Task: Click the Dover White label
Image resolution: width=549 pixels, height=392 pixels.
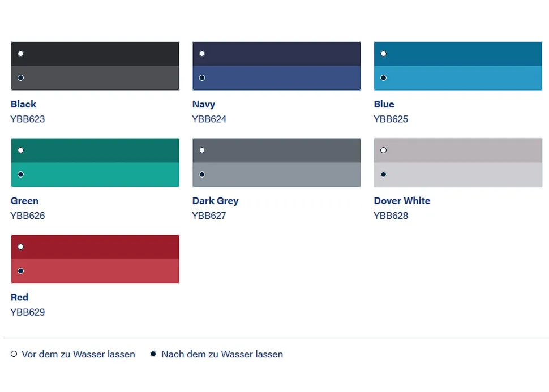Action: pos(402,201)
